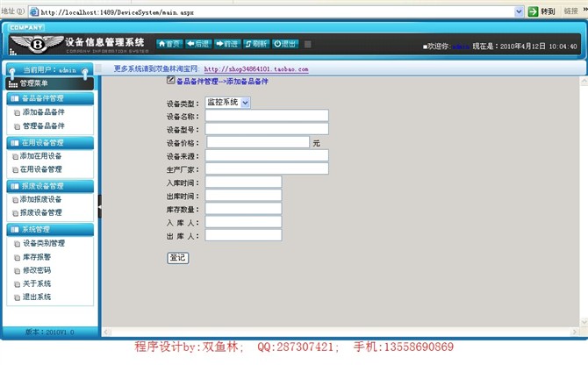Image resolution: width=588 pixels, height=365 pixels.
Task: Focus the 出库时间 input field
Action: pos(243,195)
